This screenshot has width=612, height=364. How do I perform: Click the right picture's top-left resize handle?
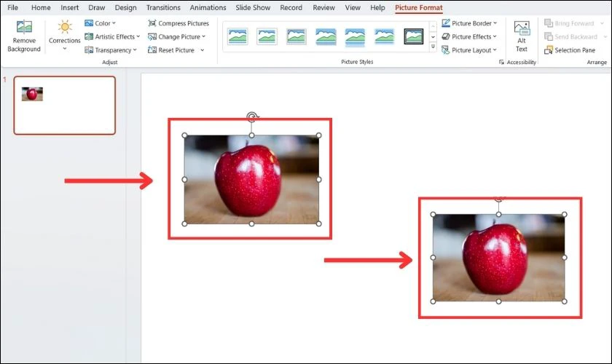pyautogui.click(x=433, y=214)
